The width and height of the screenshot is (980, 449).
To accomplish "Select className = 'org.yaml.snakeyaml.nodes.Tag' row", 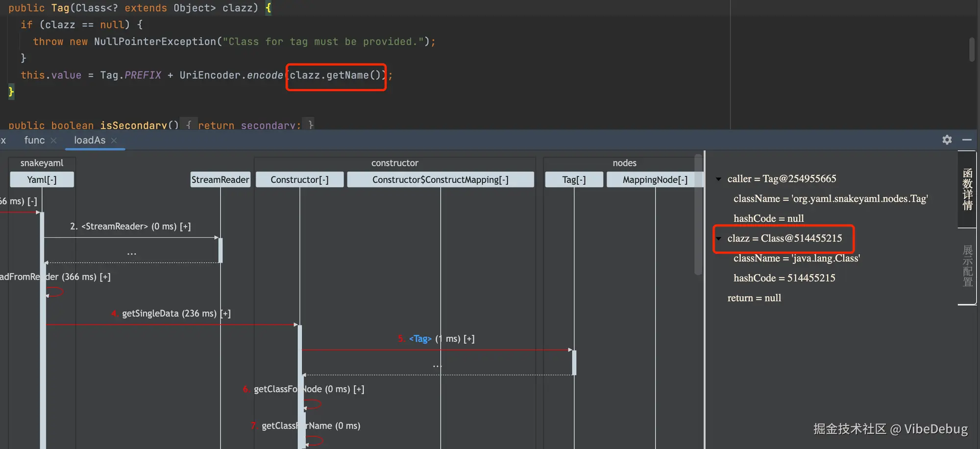I will (x=831, y=199).
